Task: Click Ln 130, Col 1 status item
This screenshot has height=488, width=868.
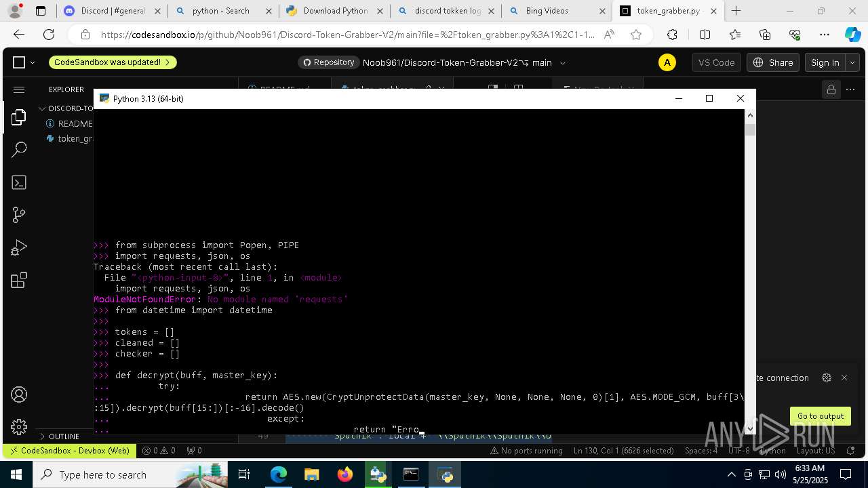Action: pos(623,451)
